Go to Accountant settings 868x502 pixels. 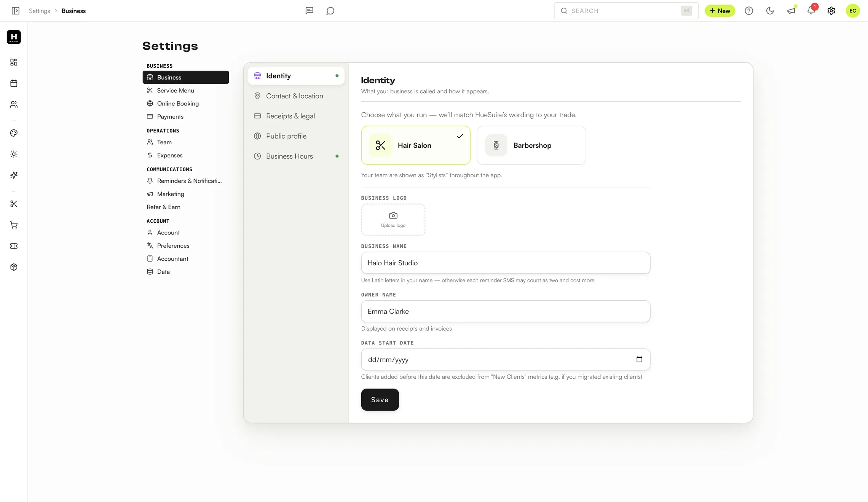click(186, 259)
